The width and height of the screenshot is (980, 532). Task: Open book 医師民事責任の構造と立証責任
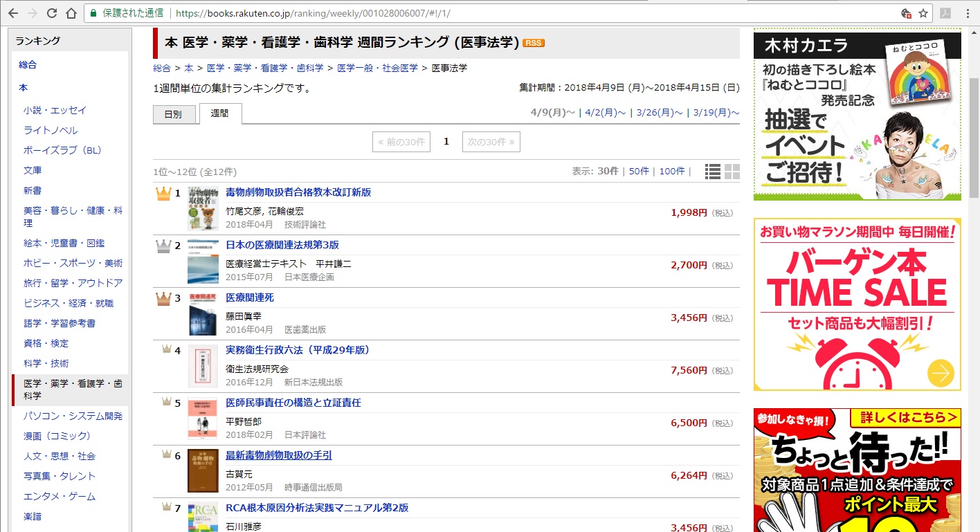pyautogui.click(x=293, y=403)
